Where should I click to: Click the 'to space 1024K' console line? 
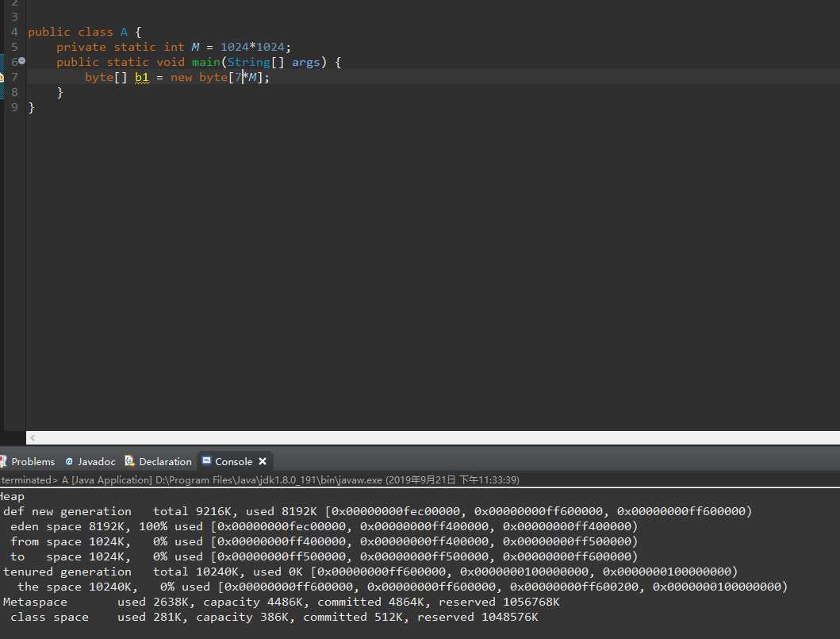pyautogui.click(x=324, y=556)
